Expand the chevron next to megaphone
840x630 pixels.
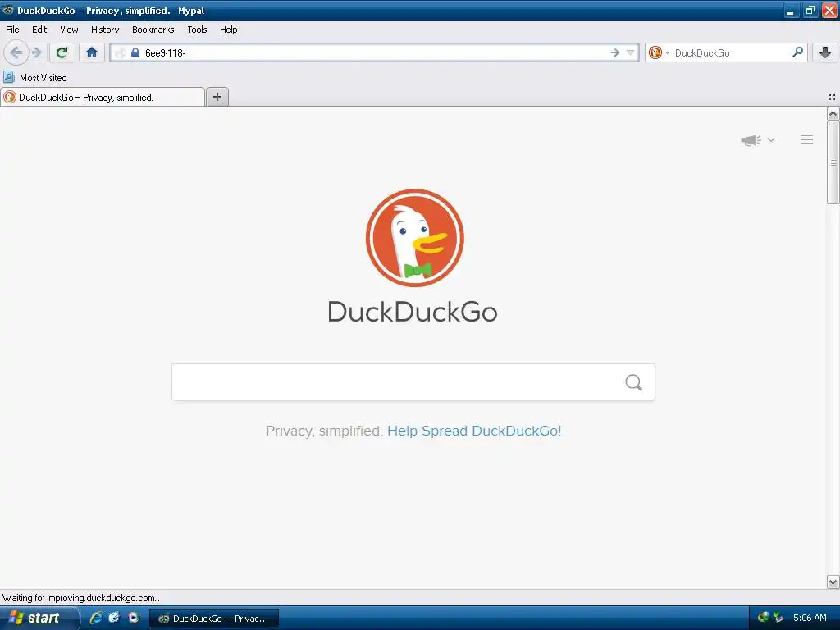point(771,139)
